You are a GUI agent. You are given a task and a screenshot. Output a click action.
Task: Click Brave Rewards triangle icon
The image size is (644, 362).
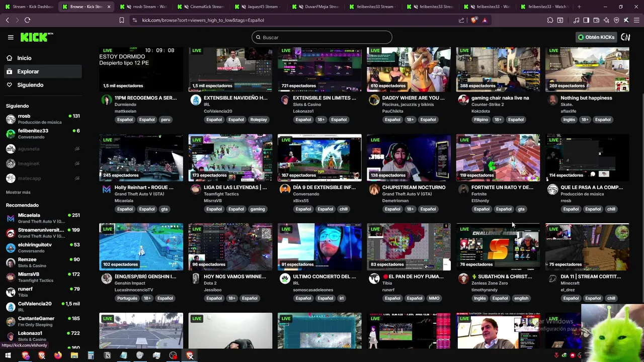(485, 20)
